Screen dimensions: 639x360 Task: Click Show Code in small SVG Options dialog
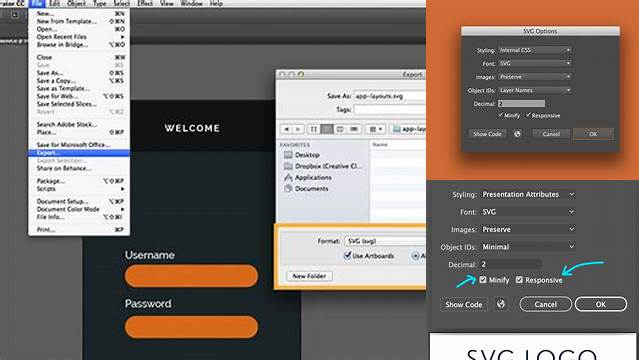[487, 134]
